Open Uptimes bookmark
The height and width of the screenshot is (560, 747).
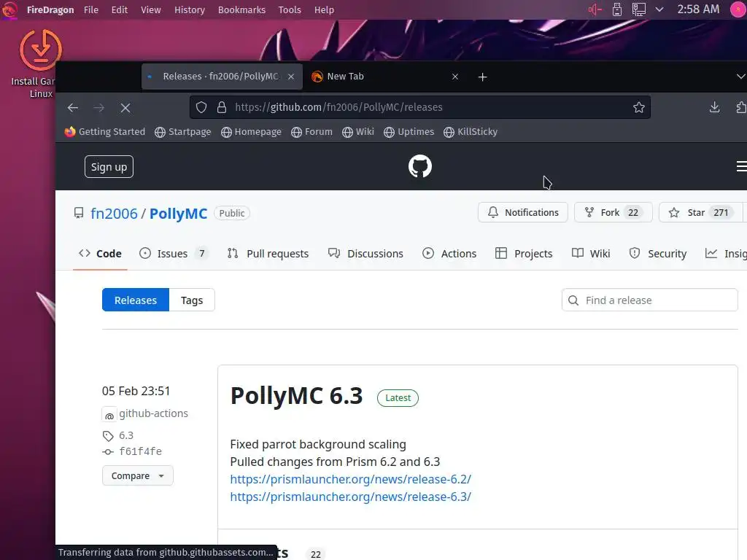(409, 132)
